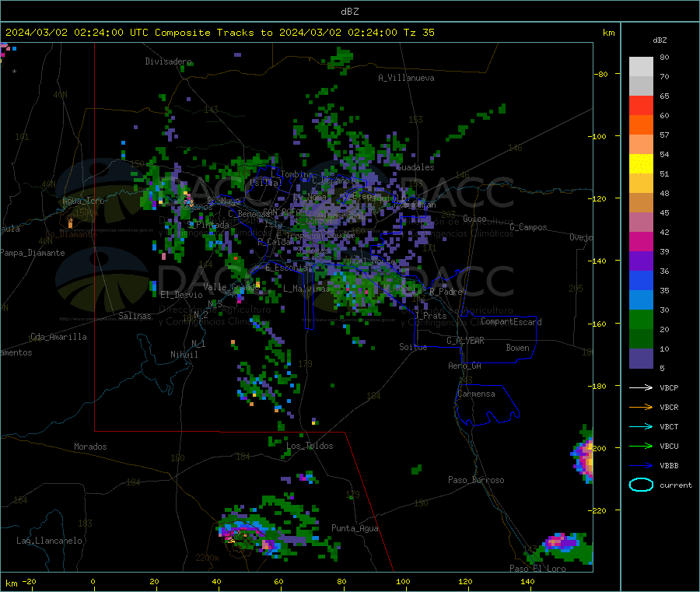Viewport: 700px width, 592px height.
Task: Select the gray 65–70 dBZ swatch
Action: (x=641, y=86)
